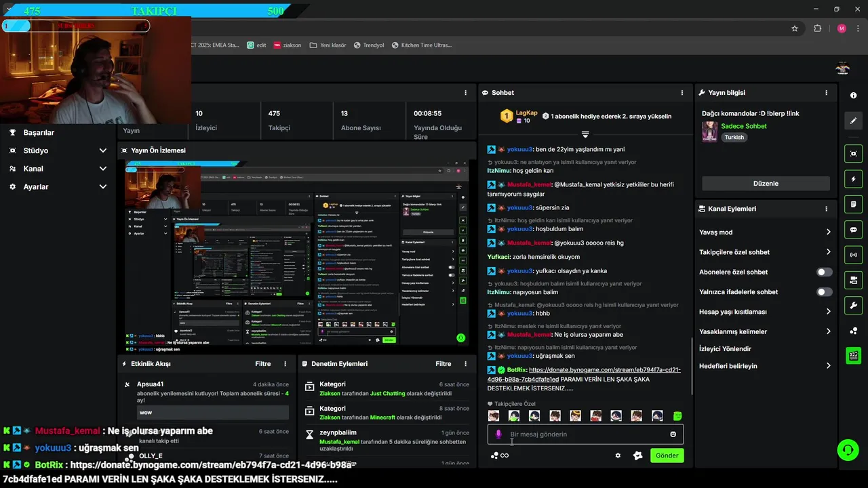Click the pencil edit icon in the right sidebar
Screen dimensions: 868x488
pyautogui.click(x=853, y=121)
